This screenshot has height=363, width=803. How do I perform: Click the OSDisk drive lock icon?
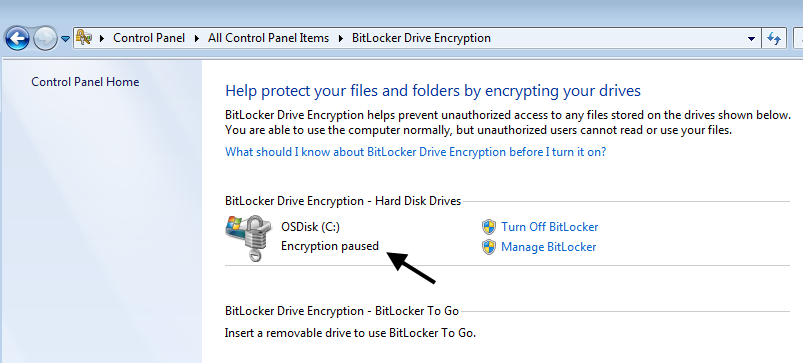pyautogui.click(x=249, y=238)
